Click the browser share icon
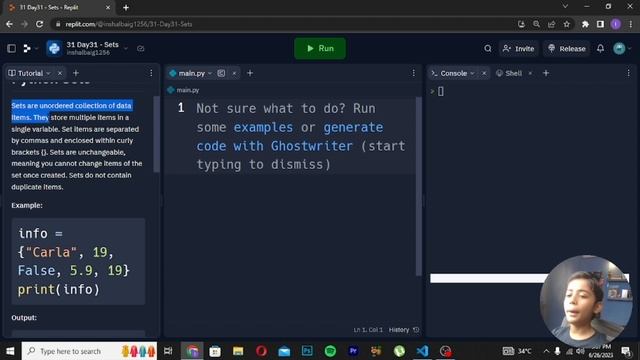Image resolution: width=640 pixels, height=360 pixels. pos(551,24)
